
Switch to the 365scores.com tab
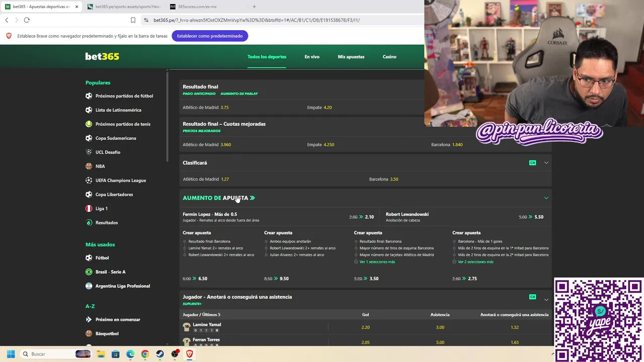197,7
